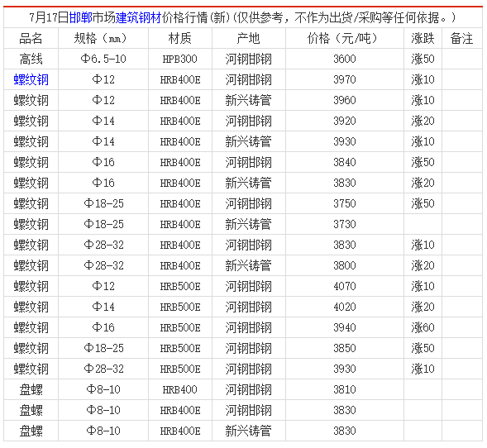This screenshot has height=448, width=487.
Task: Select the 规格（mm） column header
Action: tap(103, 39)
